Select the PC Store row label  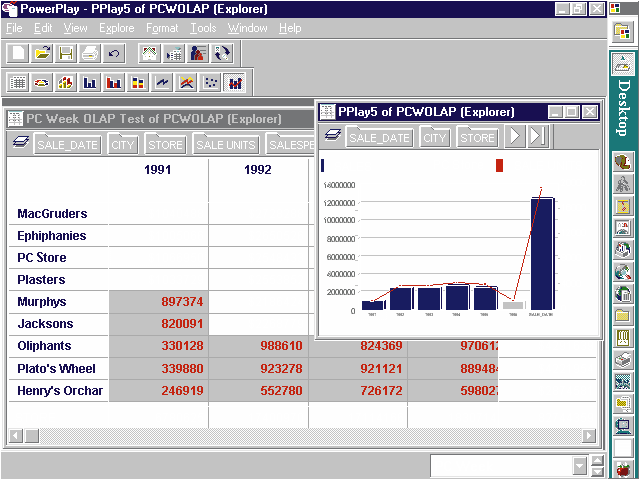point(42,258)
